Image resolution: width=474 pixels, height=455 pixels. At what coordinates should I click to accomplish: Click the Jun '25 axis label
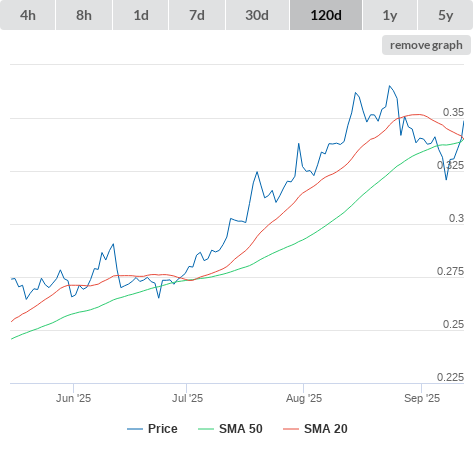(73, 398)
